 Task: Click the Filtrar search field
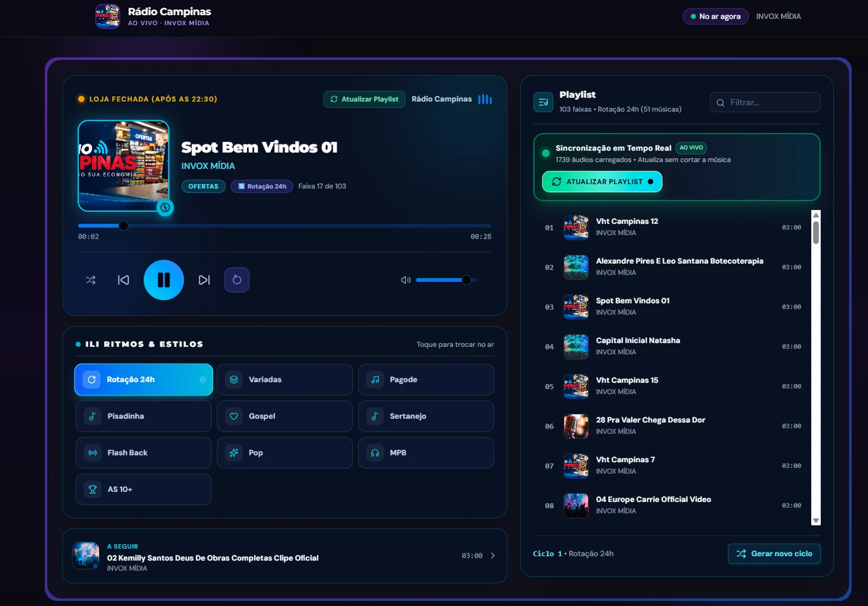[765, 103]
